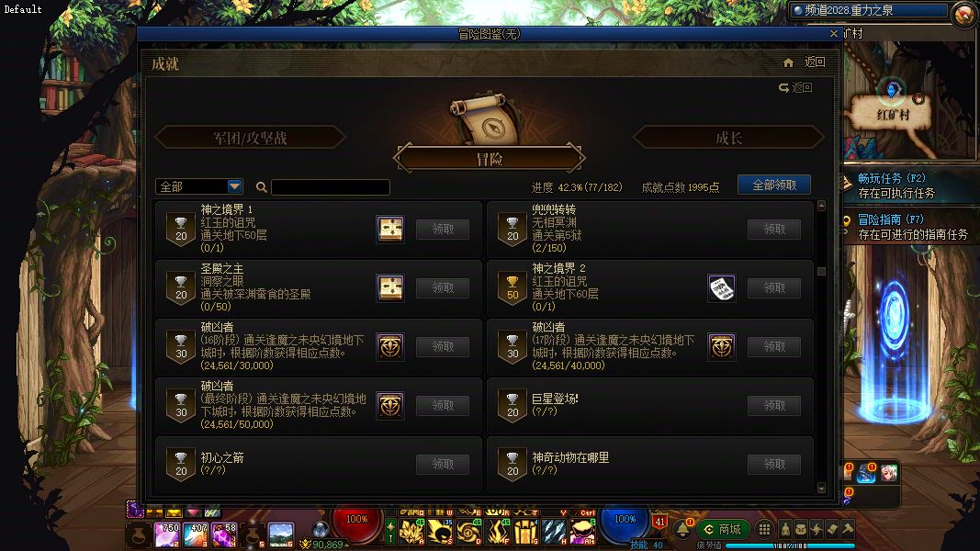Image resolution: width=980 pixels, height=551 pixels.
Task: Switch to 军团/攻坚战 tab
Action: (x=250, y=138)
